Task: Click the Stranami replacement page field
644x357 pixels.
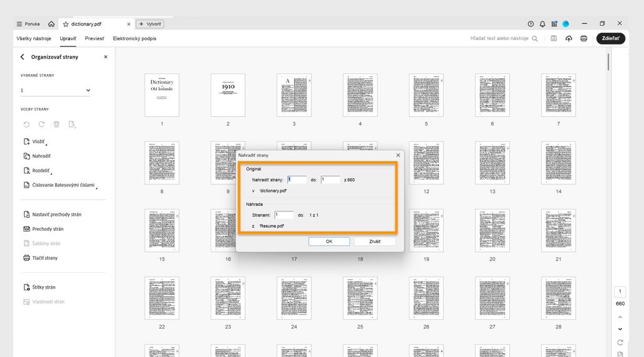Action: click(x=284, y=215)
